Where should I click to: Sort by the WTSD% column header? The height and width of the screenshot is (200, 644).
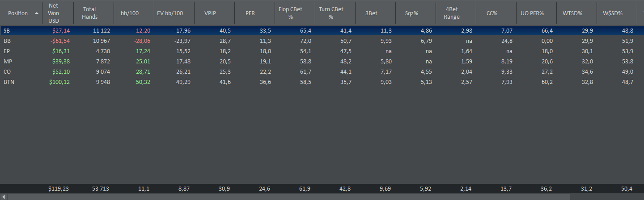572,13
